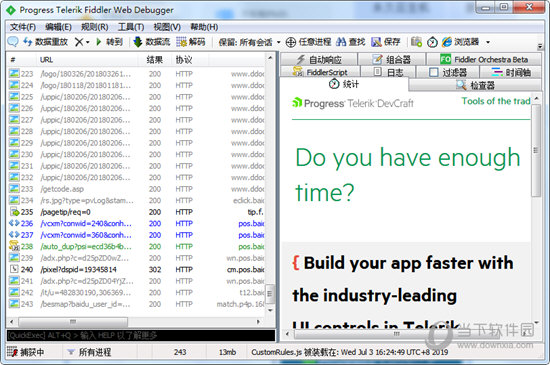Click the redirect icon of session 240
Image resolution: width=550 pixels, height=365 pixels.
click(14, 269)
